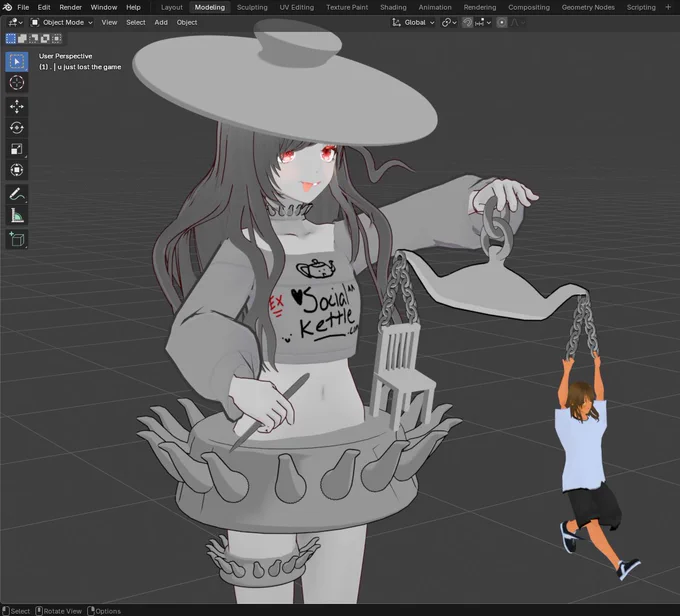This screenshot has height=616, width=680.
Task: Open the pivot point dropdown
Action: (449, 23)
